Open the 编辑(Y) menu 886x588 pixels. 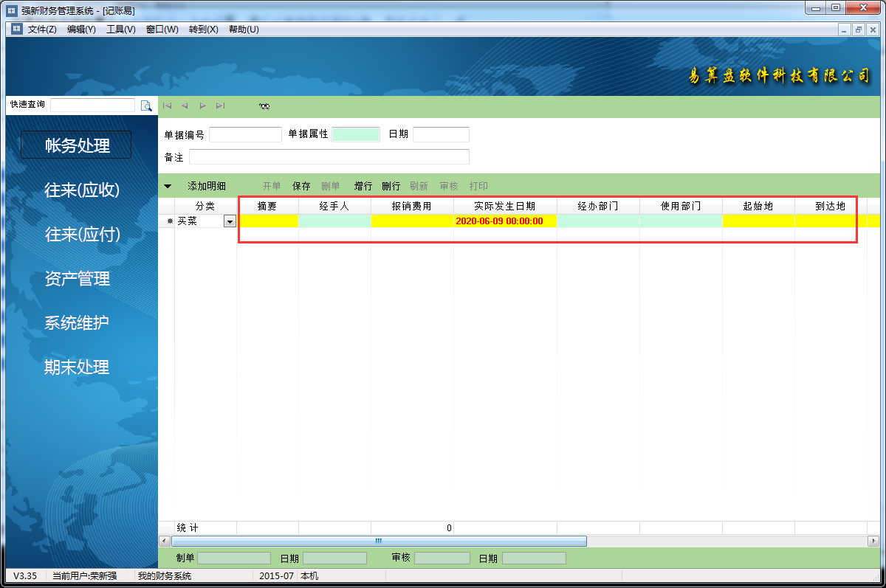pyautogui.click(x=81, y=30)
